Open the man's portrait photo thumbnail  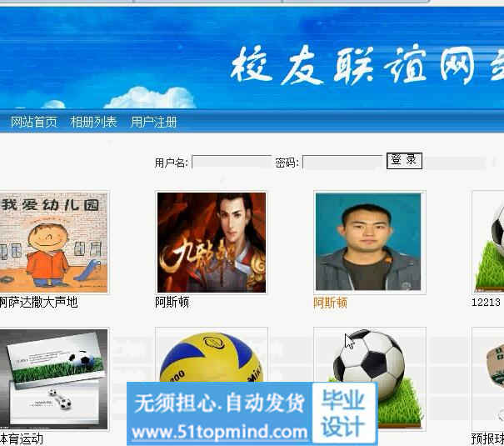[x=370, y=242]
